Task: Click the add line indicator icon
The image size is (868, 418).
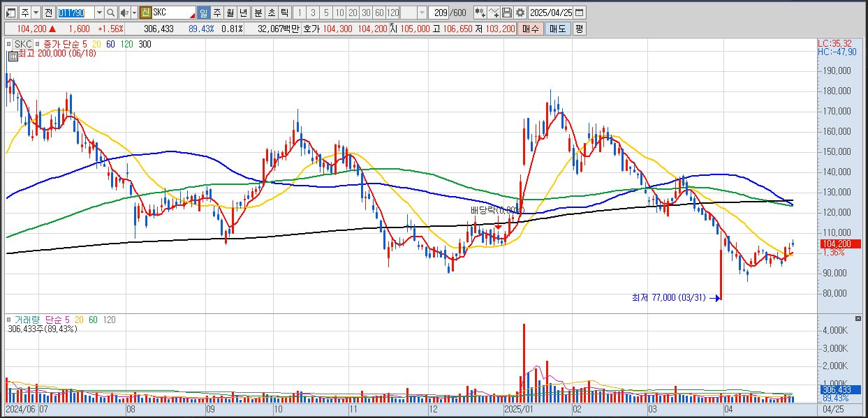Action: (494, 13)
